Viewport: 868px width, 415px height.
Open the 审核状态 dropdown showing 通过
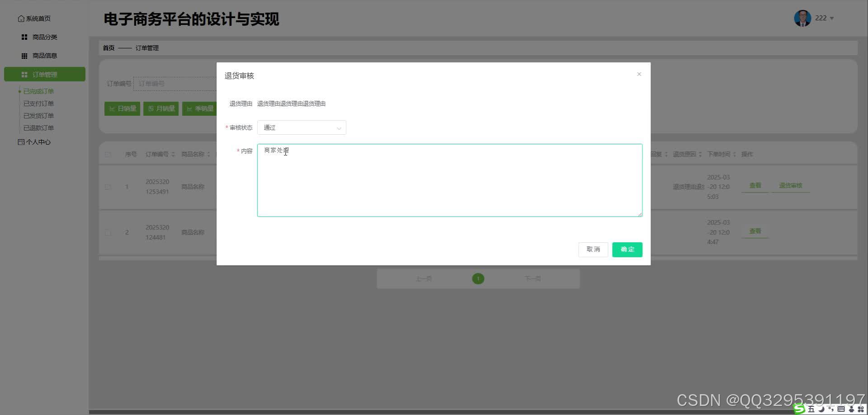pos(301,127)
